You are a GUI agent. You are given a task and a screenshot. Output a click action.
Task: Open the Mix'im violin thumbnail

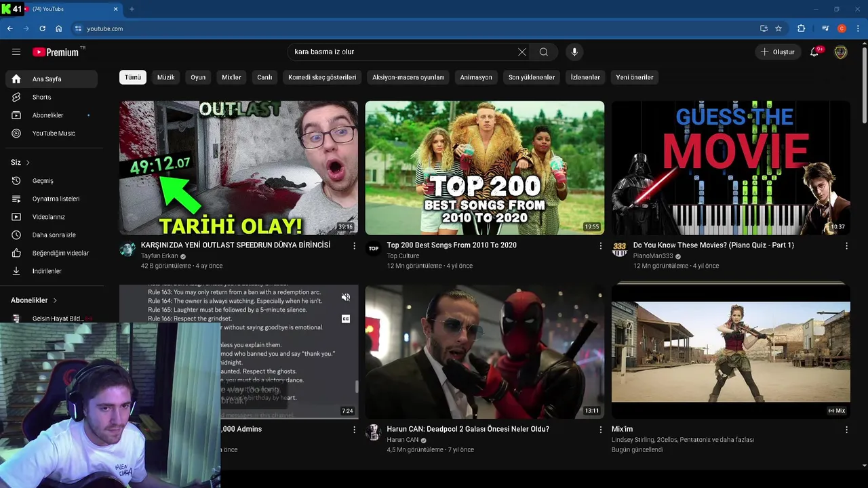click(x=731, y=351)
